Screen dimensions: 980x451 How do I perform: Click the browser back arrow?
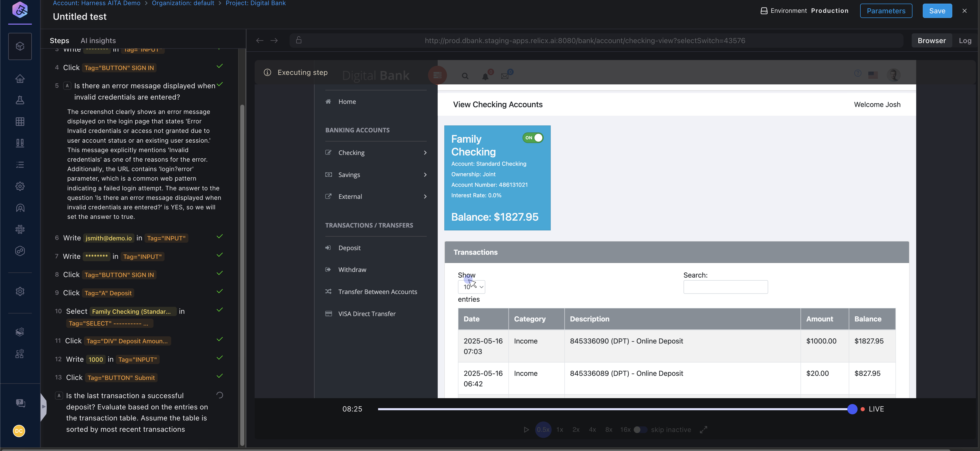coord(260,41)
